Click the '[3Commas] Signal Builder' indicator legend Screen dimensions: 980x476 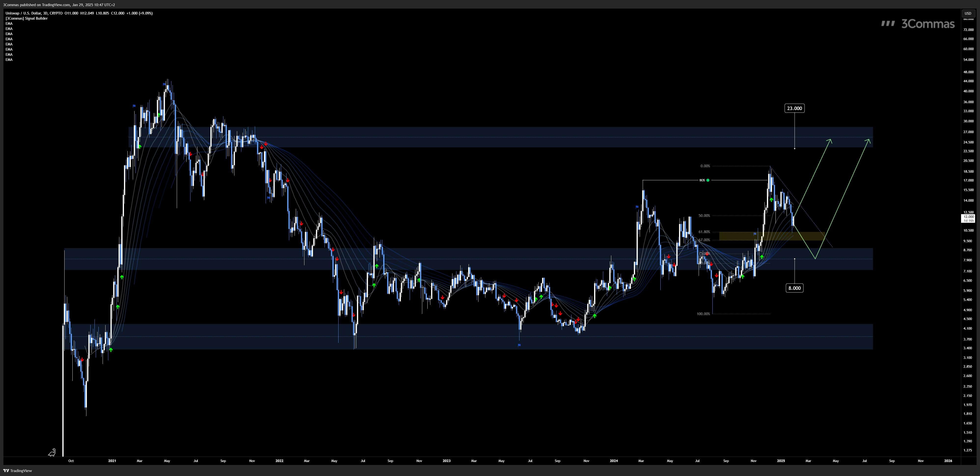coord(27,18)
